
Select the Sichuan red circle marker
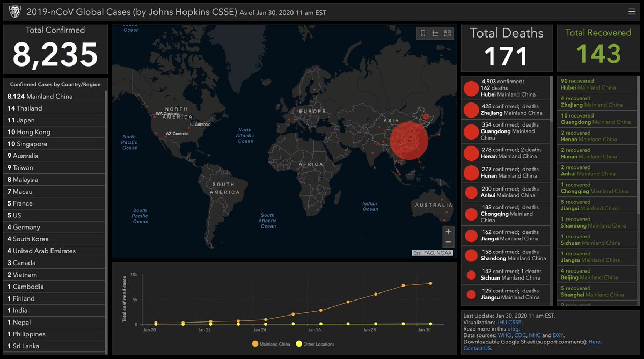click(x=471, y=275)
